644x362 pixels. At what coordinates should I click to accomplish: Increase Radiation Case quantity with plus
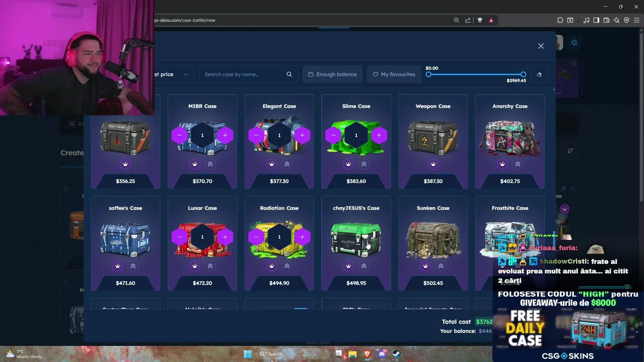[x=302, y=237]
